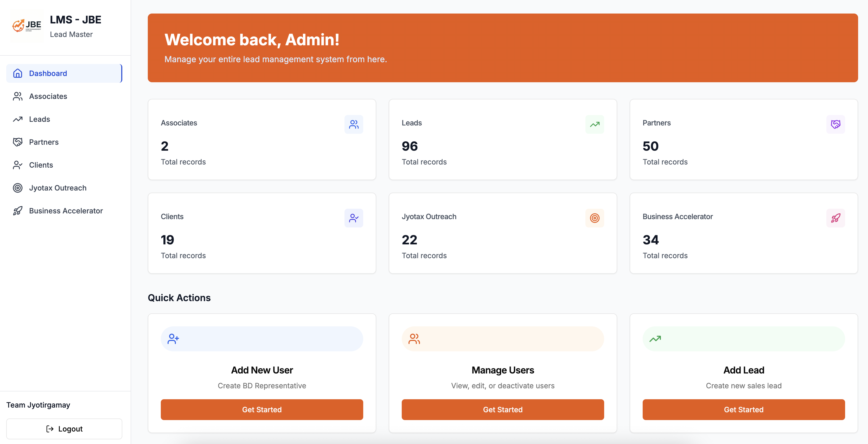Click the pink rocket icon on Business Accelerator card
Image resolution: width=868 pixels, height=444 pixels.
pos(835,218)
